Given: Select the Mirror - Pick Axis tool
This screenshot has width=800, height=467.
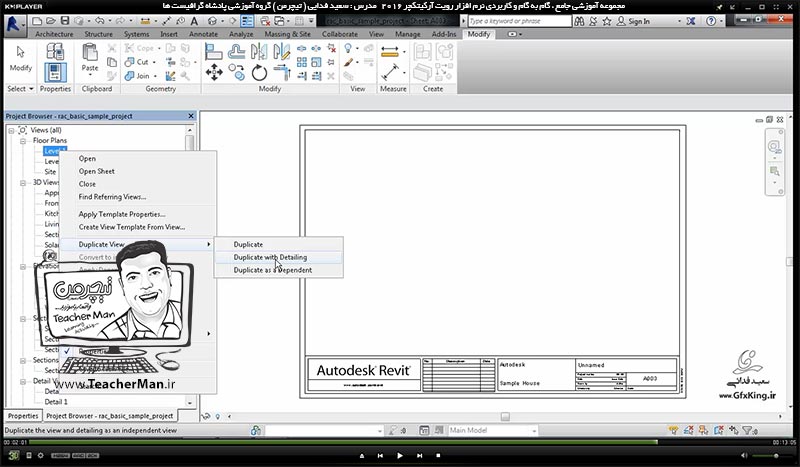Looking at the screenshot, I should [x=259, y=52].
